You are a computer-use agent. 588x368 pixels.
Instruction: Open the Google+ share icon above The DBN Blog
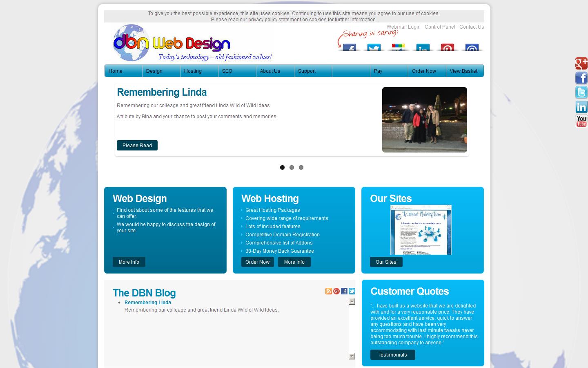click(x=336, y=291)
